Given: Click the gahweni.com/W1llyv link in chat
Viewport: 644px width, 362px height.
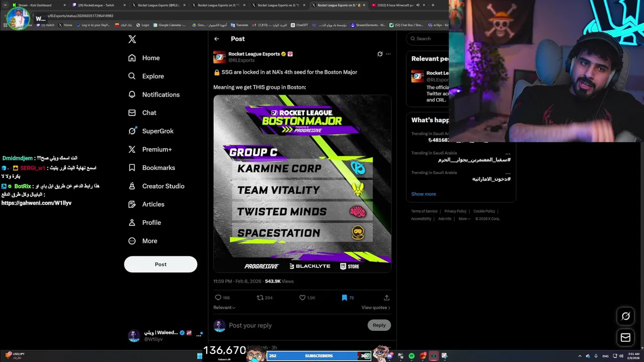Looking at the screenshot, I should 36,203.
